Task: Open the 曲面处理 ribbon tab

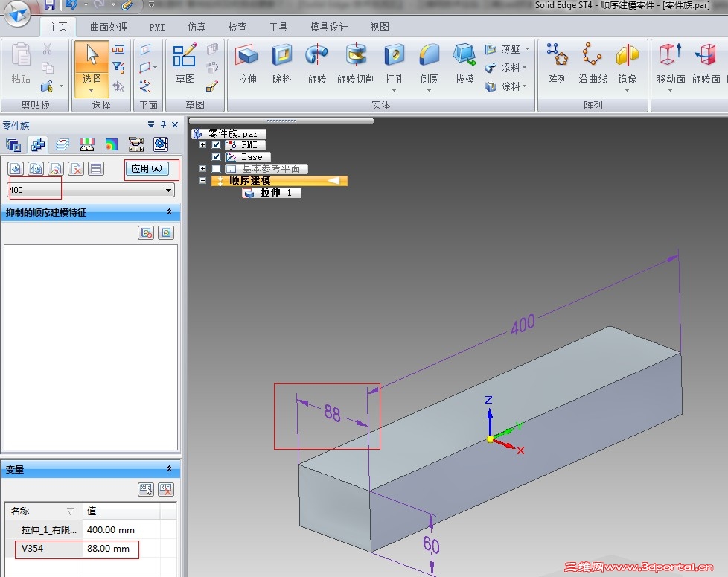Action: [109, 27]
